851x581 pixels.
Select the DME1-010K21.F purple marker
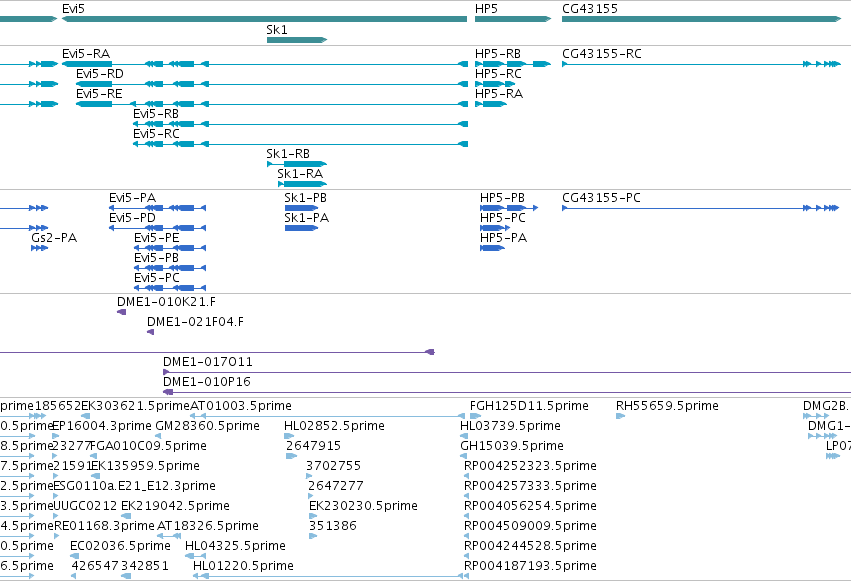[122, 312]
